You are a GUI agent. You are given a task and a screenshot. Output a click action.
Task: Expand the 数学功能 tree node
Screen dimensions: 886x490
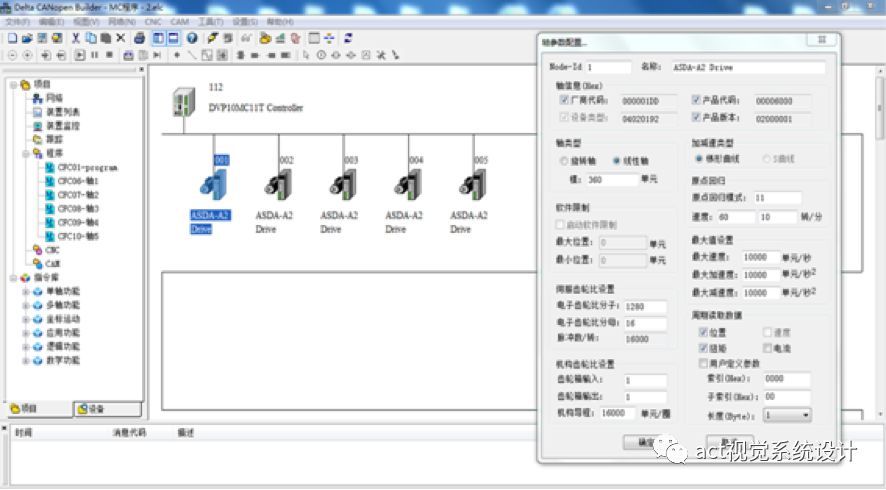click(26, 361)
